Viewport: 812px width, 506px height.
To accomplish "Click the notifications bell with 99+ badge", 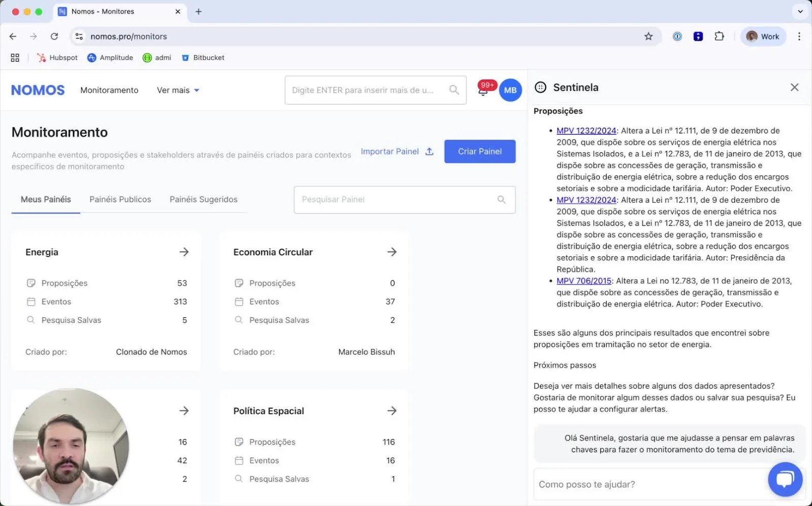I will pos(484,90).
